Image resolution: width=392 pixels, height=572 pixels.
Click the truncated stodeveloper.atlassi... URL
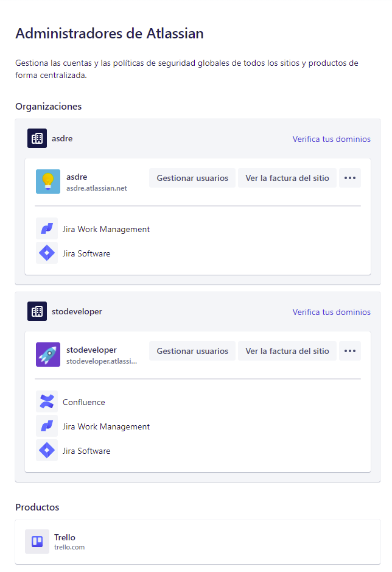[x=102, y=361]
